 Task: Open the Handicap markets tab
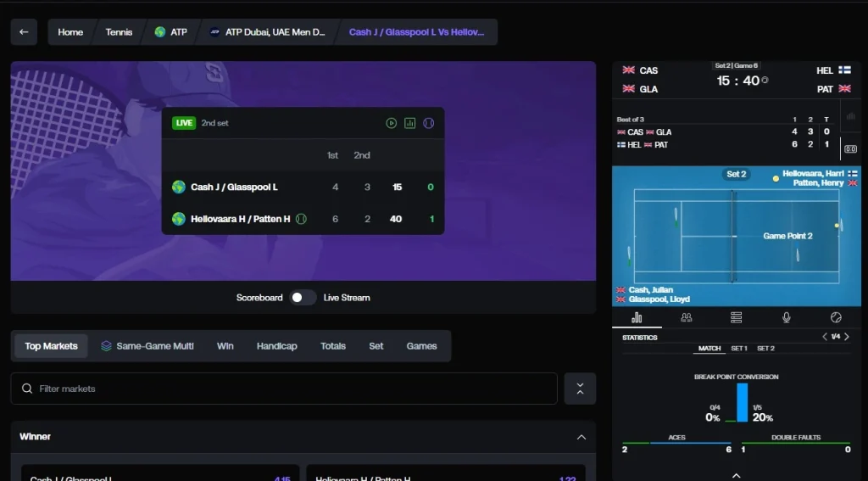[x=277, y=346]
